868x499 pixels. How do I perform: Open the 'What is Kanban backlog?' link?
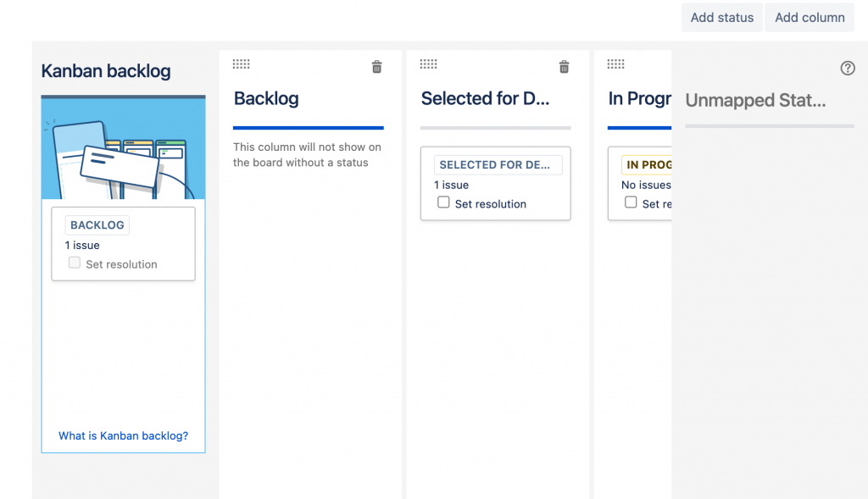click(124, 436)
